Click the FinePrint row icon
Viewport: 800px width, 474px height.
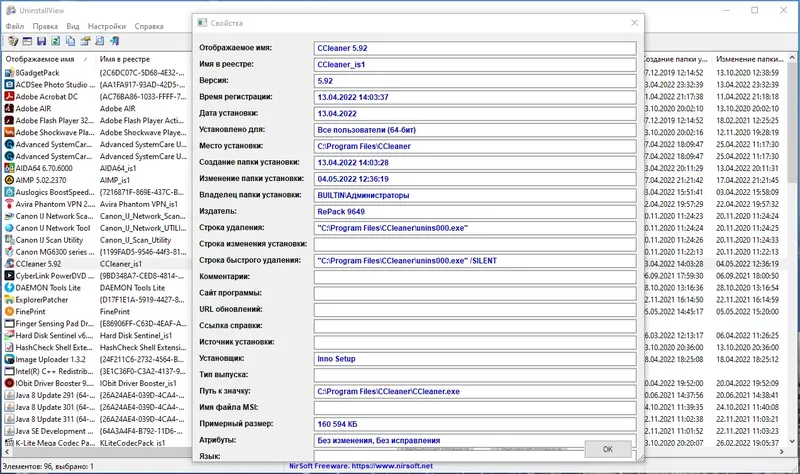tap(9, 312)
